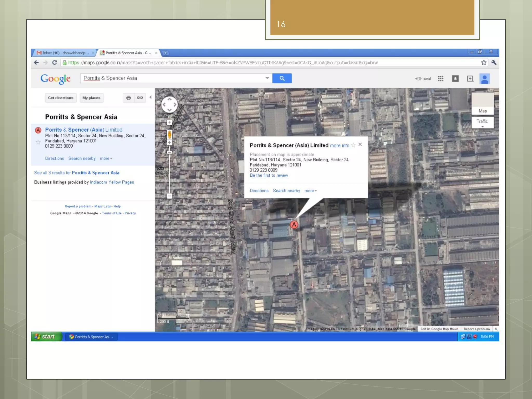
Task: Bookmark page with address bar star
Action: (x=484, y=62)
